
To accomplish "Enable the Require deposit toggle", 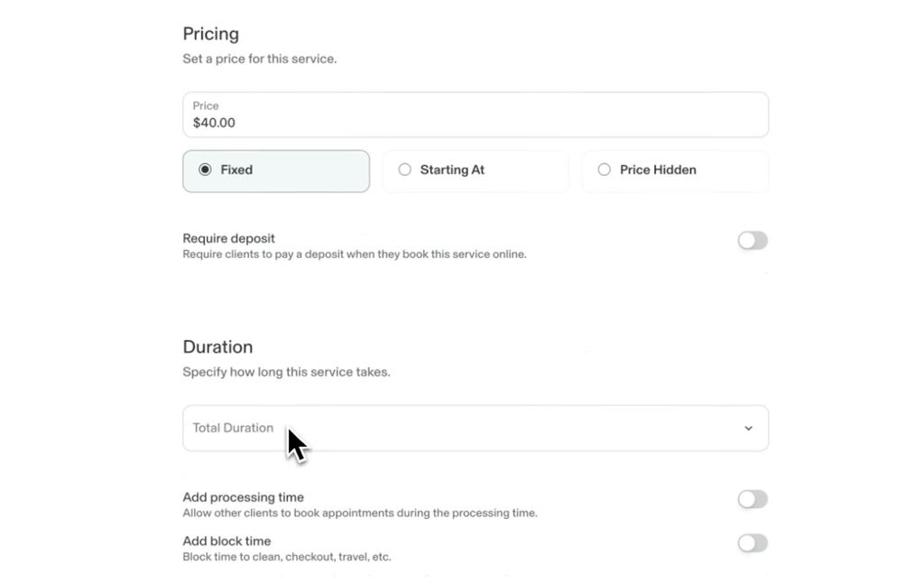I will click(x=753, y=240).
